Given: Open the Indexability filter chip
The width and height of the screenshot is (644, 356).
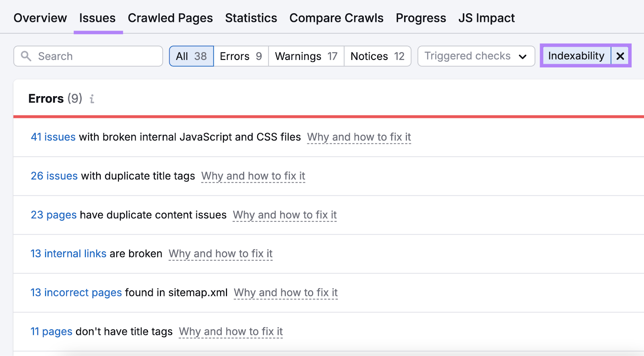Looking at the screenshot, I should [x=576, y=56].
